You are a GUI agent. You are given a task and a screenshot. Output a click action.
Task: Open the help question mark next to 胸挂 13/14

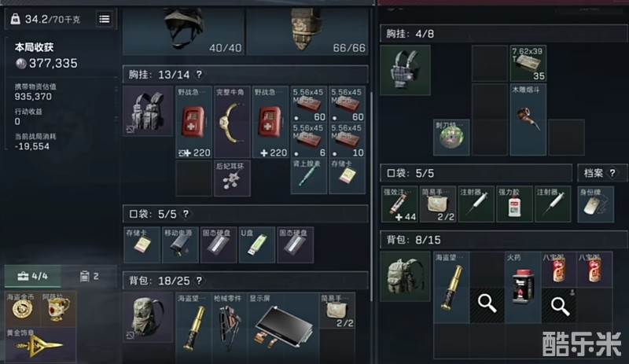click(199, 75)
